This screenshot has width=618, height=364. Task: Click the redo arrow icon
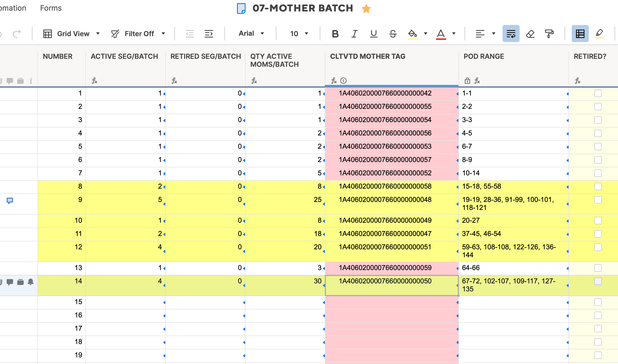pyautogui.click(x=16, y=34)
